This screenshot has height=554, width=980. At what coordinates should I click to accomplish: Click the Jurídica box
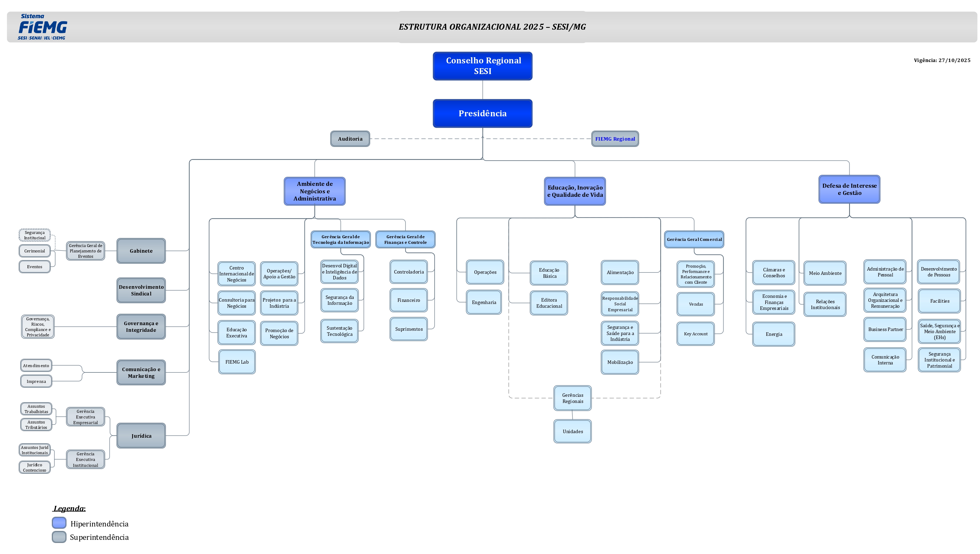tap(141, 436)
